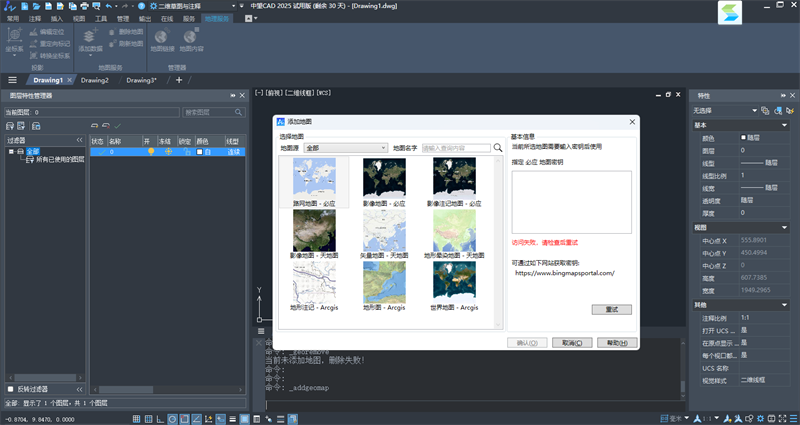The image size is (800, 425).
Task: Click the set current layer green checkmark
Action: pos(118,126)
